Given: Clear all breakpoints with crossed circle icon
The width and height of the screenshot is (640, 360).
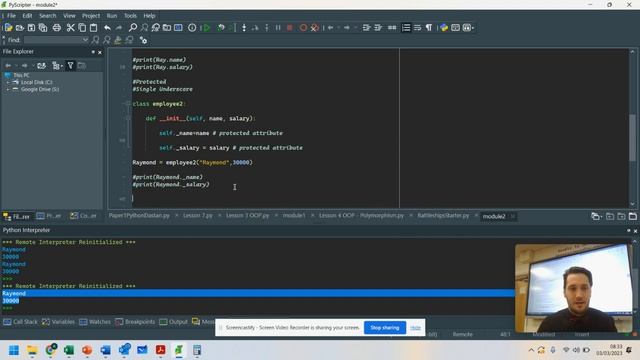Looking at the screenshot, I should click(x=315, y=28).
